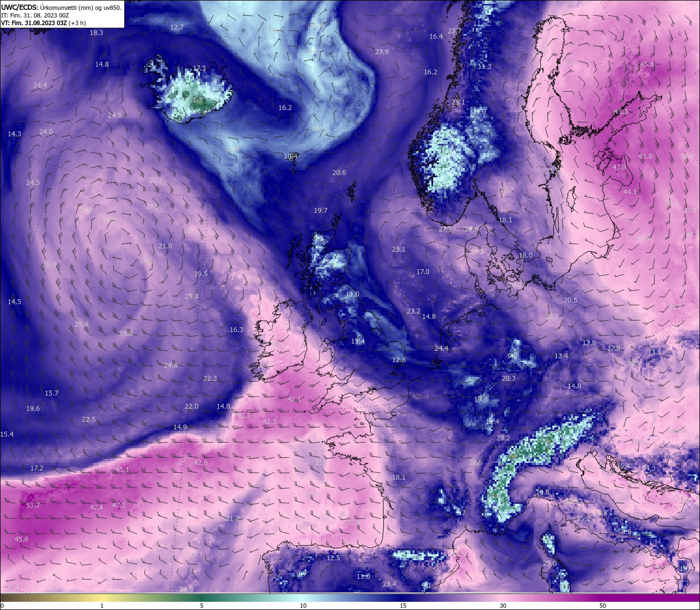700x610 pixels.
Task: Click the color scale label '30'
Action: click(503, 606)
